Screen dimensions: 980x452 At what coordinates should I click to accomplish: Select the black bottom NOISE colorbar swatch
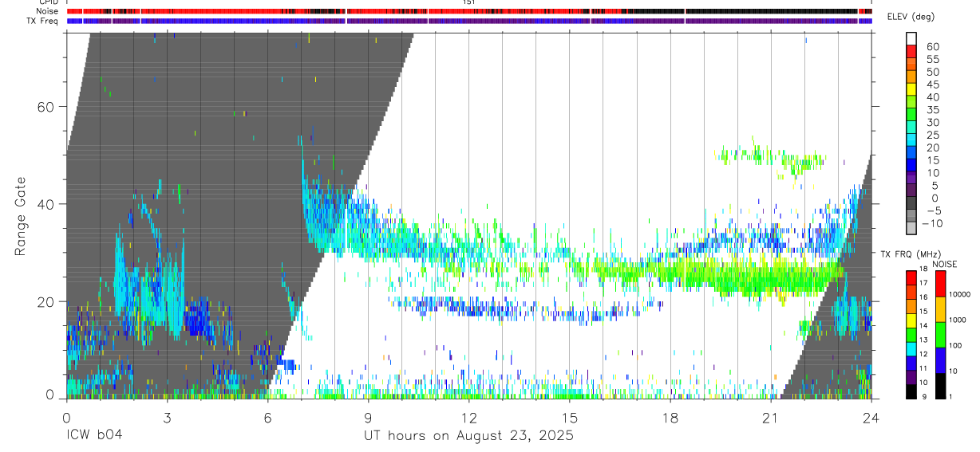point(940,386)
